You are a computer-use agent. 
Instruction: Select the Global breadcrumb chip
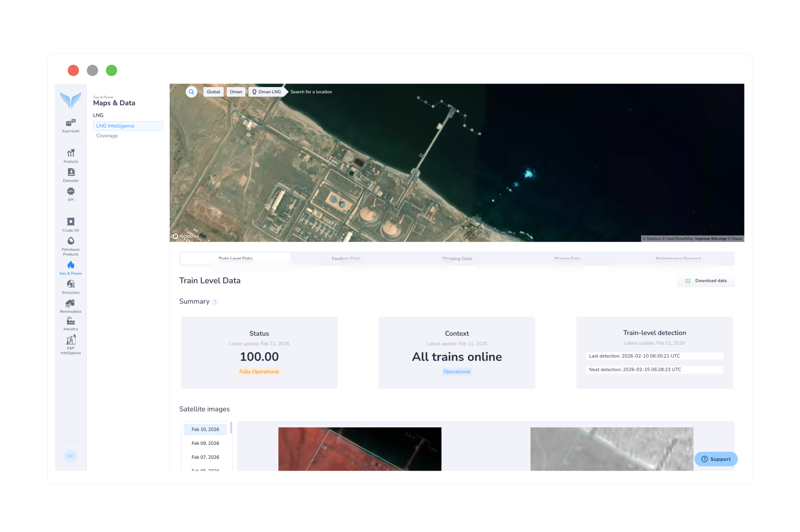pyautogui.click(x=213, y=92)
